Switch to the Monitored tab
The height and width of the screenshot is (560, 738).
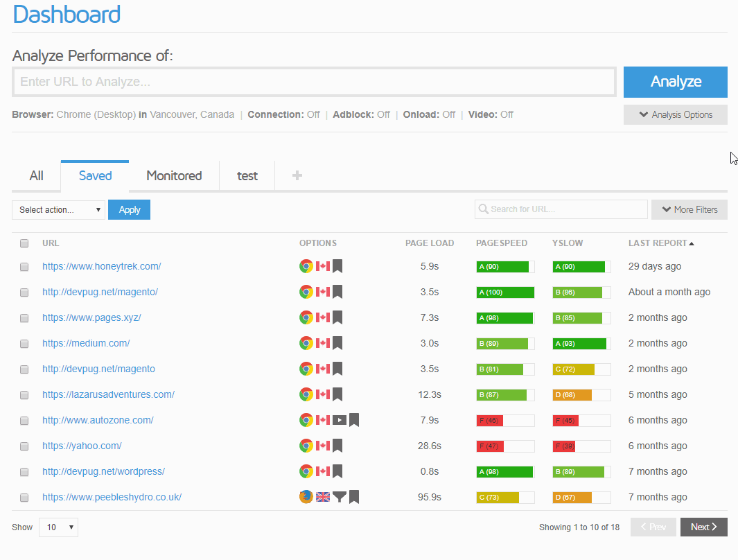[173, 175]
